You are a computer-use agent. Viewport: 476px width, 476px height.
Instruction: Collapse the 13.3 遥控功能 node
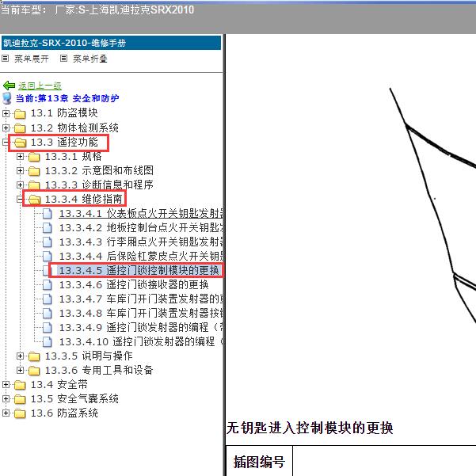click(6, 142)
